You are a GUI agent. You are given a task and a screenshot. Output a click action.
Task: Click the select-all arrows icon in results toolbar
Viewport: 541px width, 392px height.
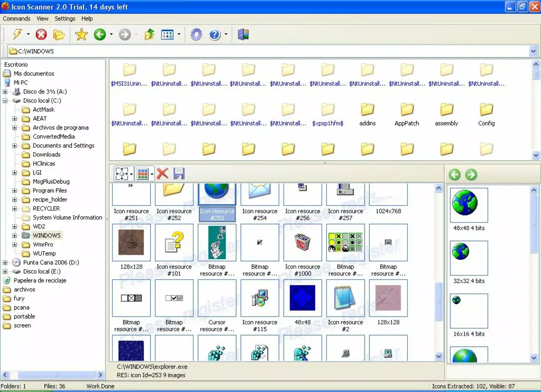pyautogui.click(x=122, y=173)
